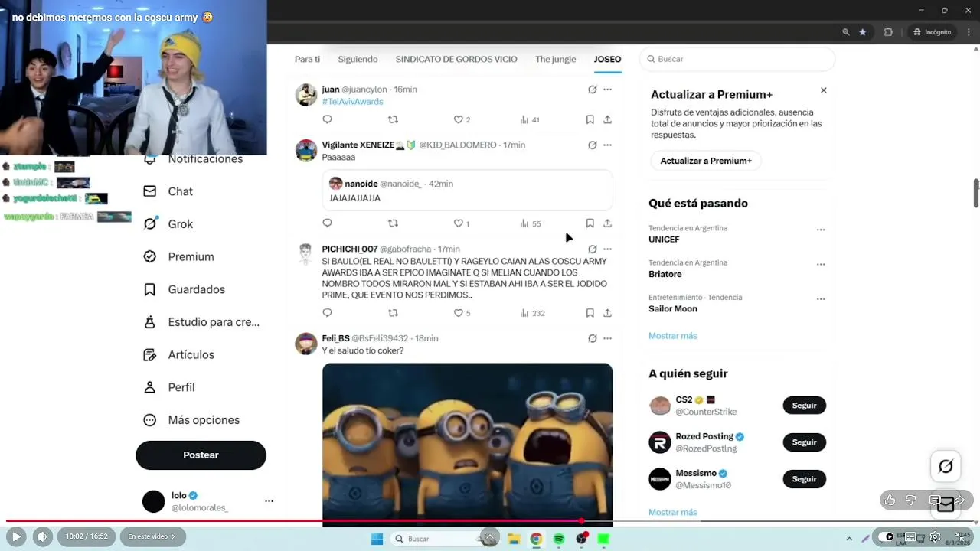The image size is (980, 551).
Task: Reply to juan's #TelAvivAwards tweet
Action: [x=327, y=119]
